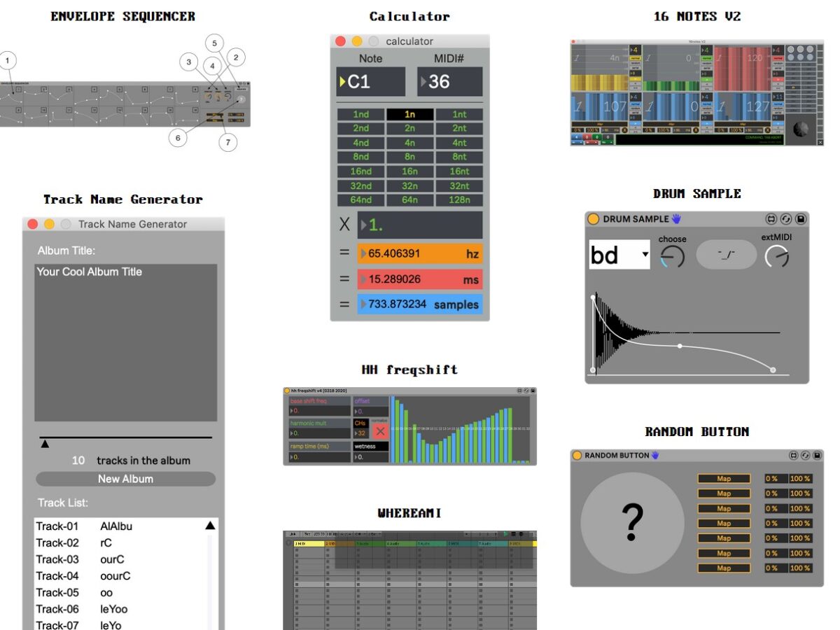Open the bd drum type dropdown

pos(620,255)
